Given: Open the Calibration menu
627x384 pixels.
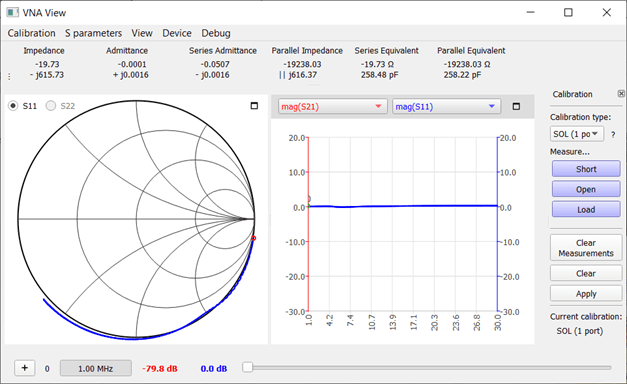Looking at the screenshot, I should 32,33.
